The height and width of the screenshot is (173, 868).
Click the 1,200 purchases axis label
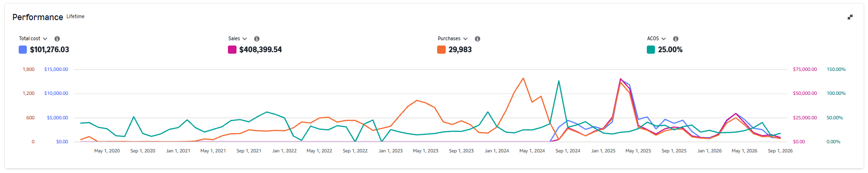[29, 93]
